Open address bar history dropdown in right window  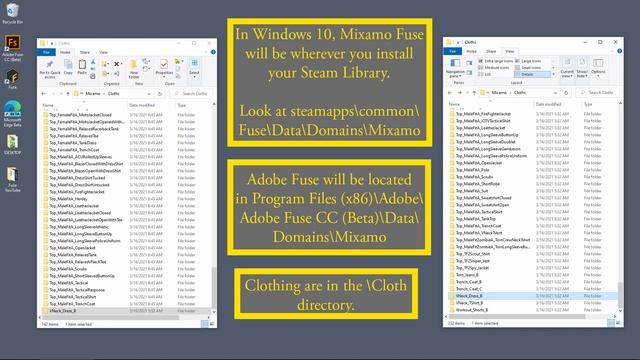point(555,93)
